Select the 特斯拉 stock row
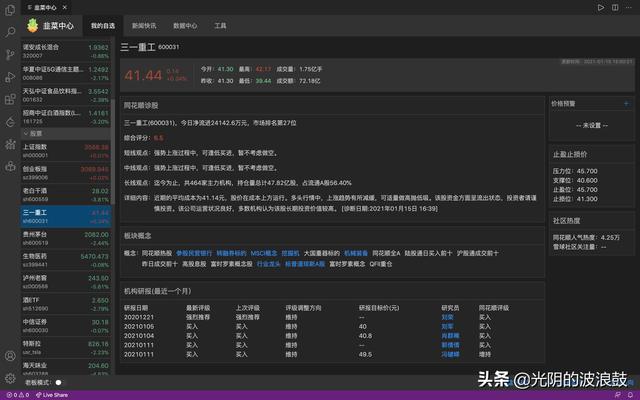The width and height of the screenshot is (640, 400). click(x=66, y=348)
